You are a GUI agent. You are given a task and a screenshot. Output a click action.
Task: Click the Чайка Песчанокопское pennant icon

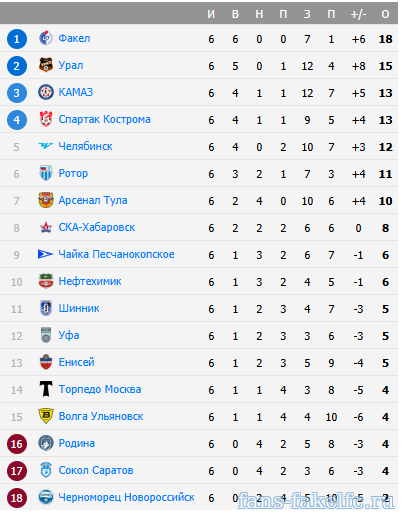pos(46,254)
